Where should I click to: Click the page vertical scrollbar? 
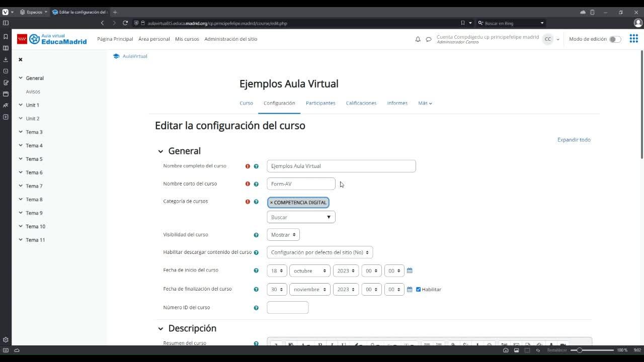pyautogui.click(x=641, y=106)
